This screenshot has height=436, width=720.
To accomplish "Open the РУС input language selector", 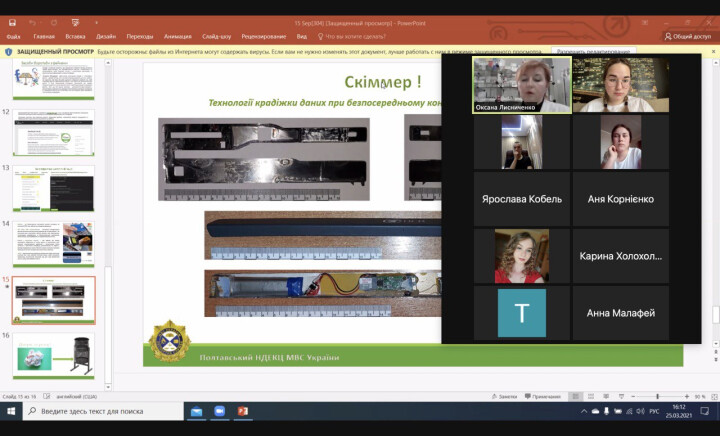I will (655, 411).
